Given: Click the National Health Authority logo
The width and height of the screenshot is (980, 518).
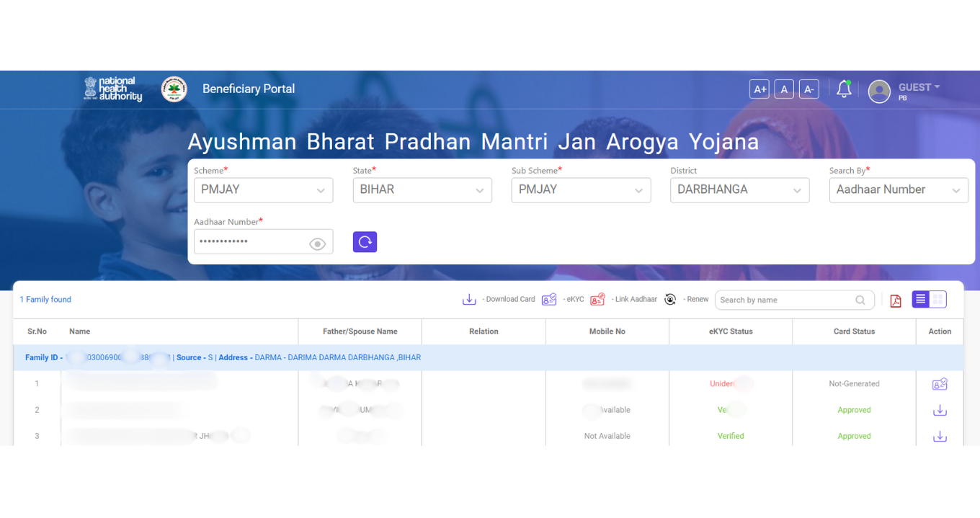Looking at the screenshot, I should click(113, 89).
